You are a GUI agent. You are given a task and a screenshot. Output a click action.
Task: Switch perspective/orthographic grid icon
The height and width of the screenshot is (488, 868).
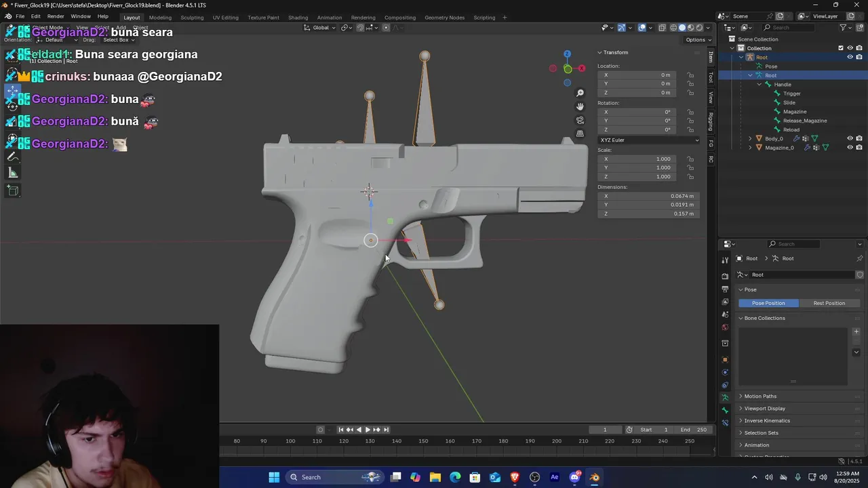tap(580, 134)
